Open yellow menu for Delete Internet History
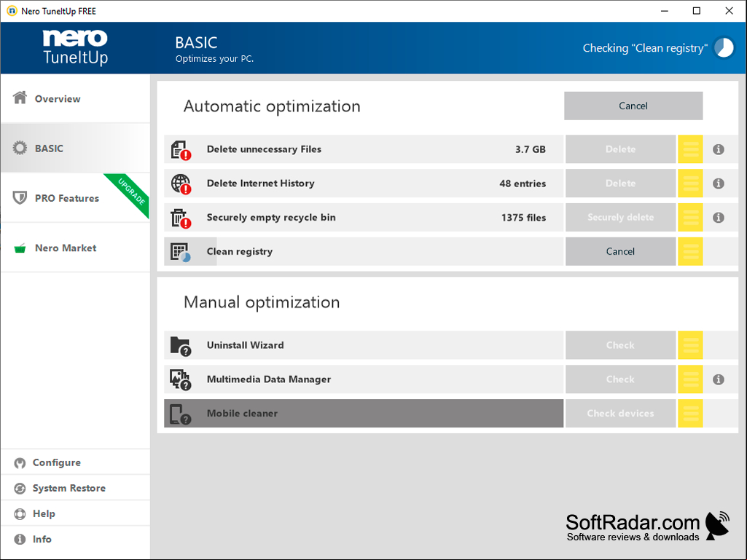 click(690, 184)
